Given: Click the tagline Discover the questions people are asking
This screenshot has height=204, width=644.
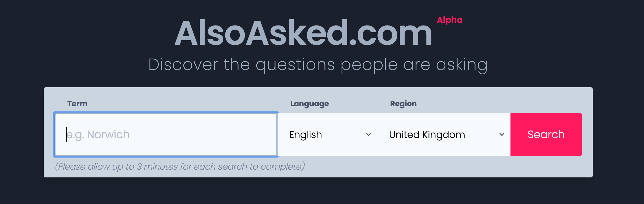Looking at the screenshot, I should click(x=318, y=65).
